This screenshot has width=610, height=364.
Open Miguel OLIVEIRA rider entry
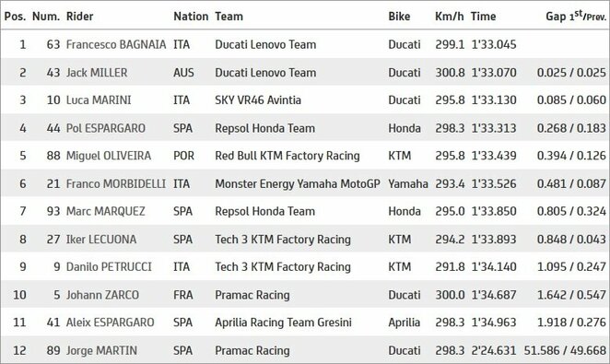coord(109,156)
